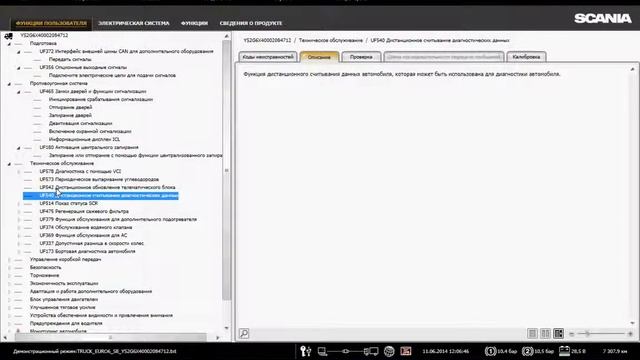Switch to the Коды неисправностей tab
640x360 pixels.
click(x=268, y=57)
